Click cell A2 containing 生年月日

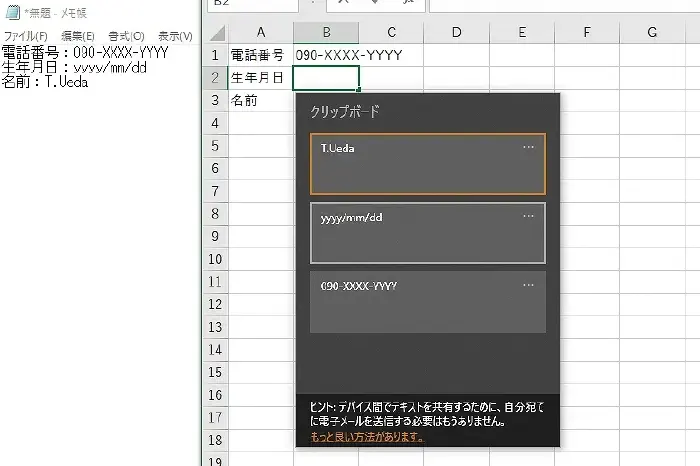tap(261, 78)
